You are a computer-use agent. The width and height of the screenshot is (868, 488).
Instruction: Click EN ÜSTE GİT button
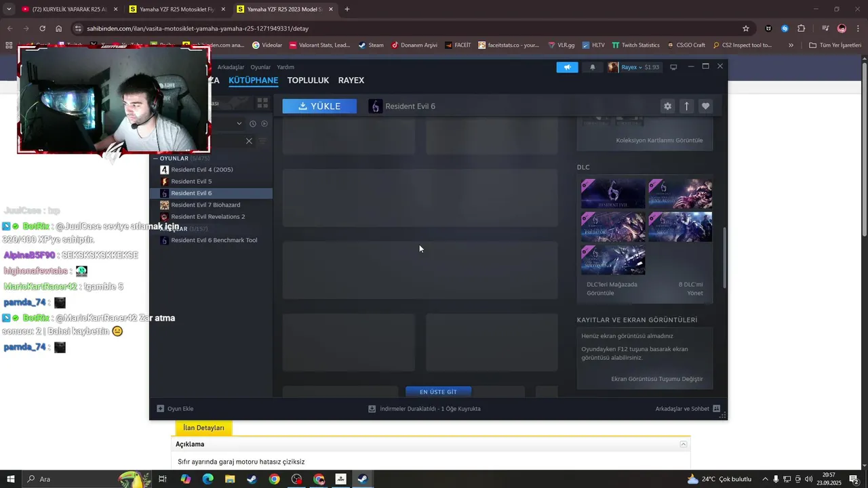click(x=438, y=392)
